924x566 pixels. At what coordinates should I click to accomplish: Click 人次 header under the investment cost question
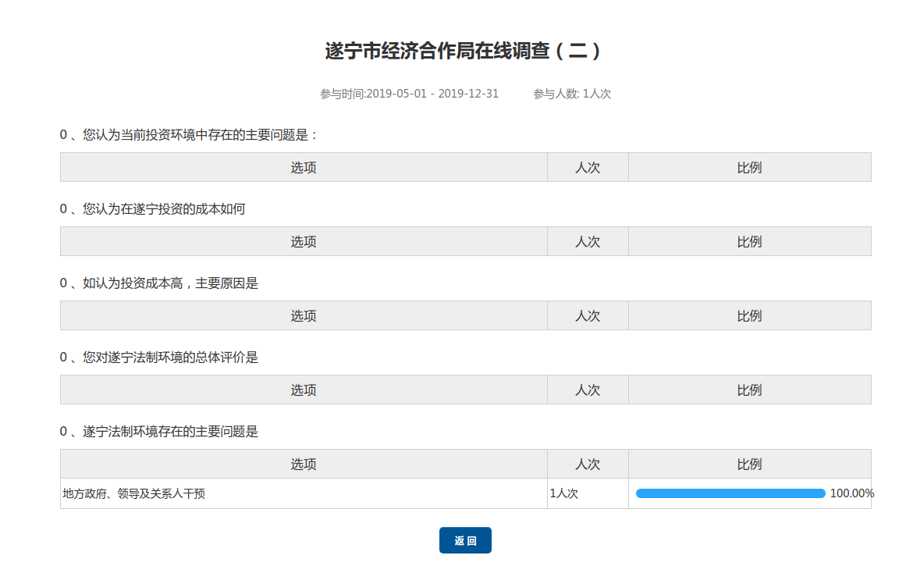coord(588,241)
